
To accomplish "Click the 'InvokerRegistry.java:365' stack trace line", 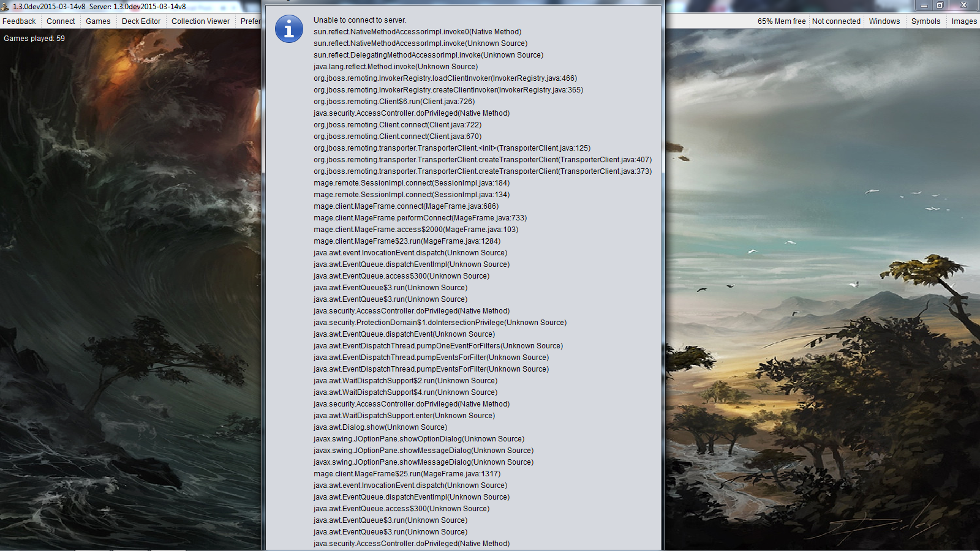I will pos(448,90).
